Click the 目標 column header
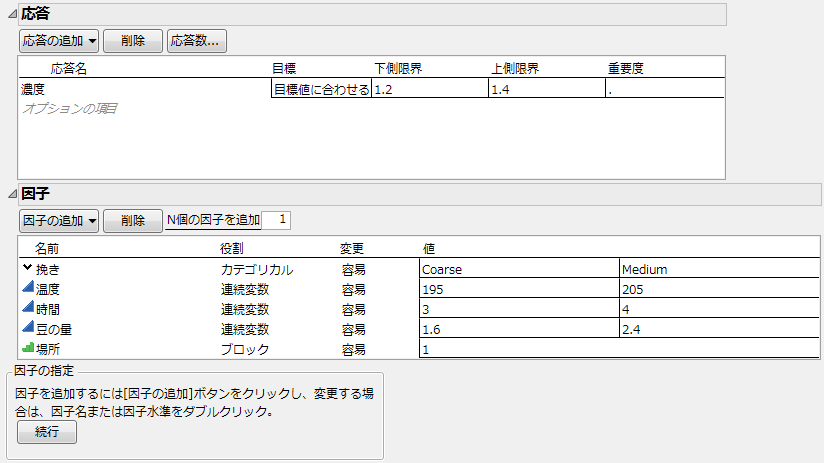The image size is (824, 463). click(x=284, y=68)
